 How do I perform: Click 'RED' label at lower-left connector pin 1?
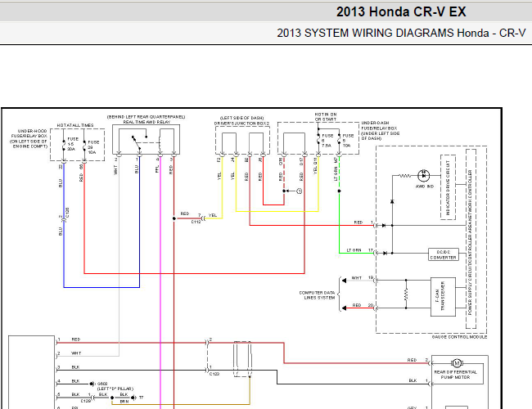[x=76, y=339]
